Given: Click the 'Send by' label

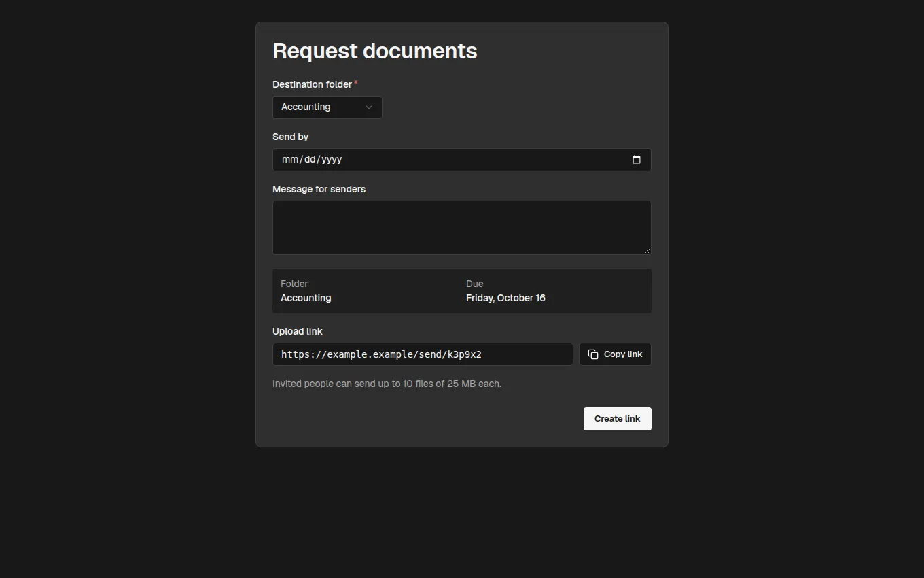Looking at the screenshot, I should [x=290, y=137].
